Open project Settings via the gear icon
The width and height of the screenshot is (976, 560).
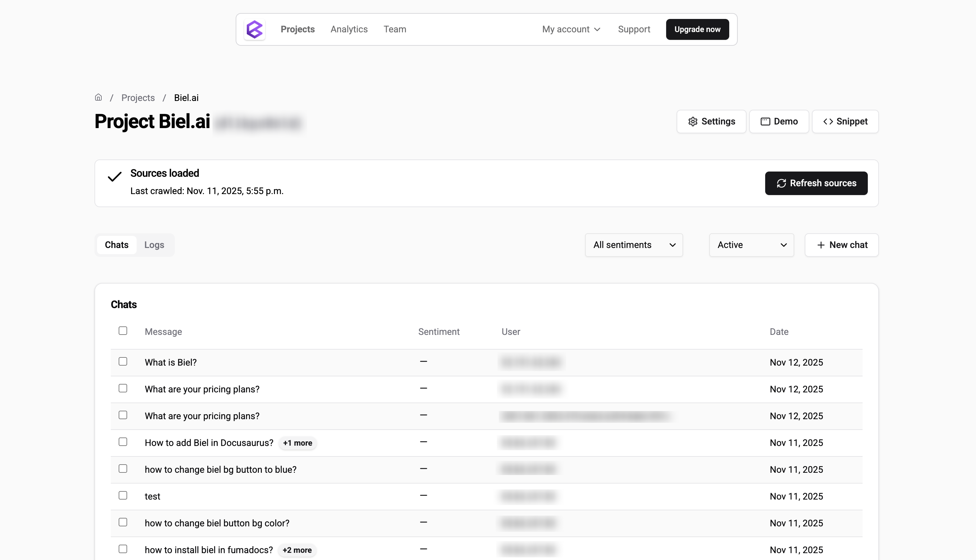(x=693, y=121)
